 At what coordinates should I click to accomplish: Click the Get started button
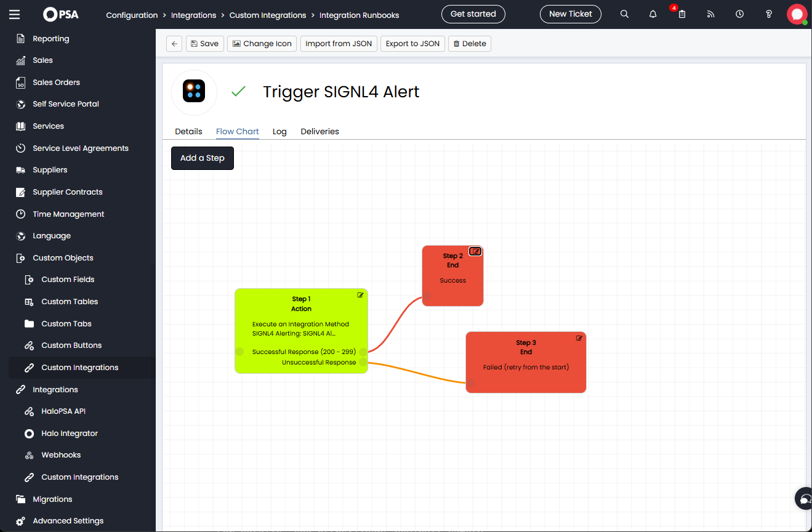point(473,14)
